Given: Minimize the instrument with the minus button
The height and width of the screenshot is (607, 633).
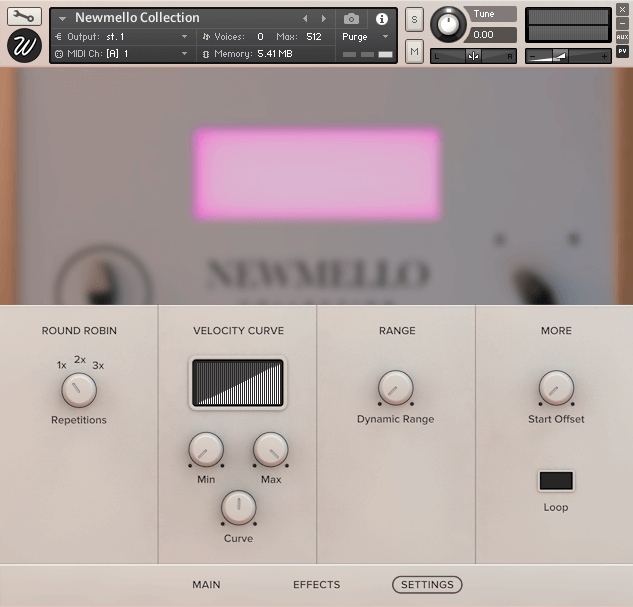Looking at the screenshot, I should 622,23.
